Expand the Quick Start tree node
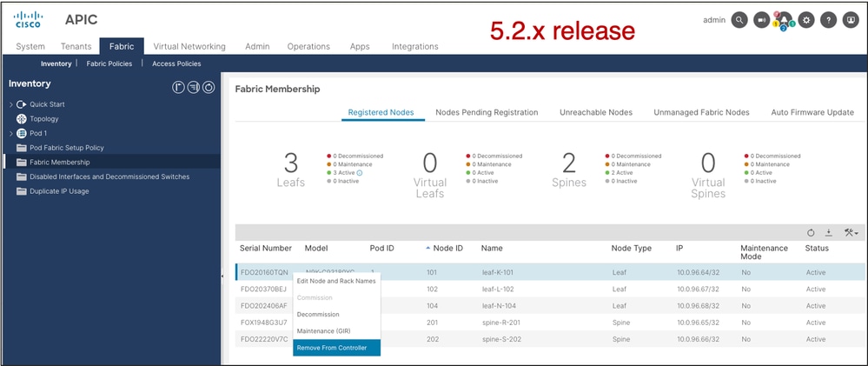 [x=11, y=104]
